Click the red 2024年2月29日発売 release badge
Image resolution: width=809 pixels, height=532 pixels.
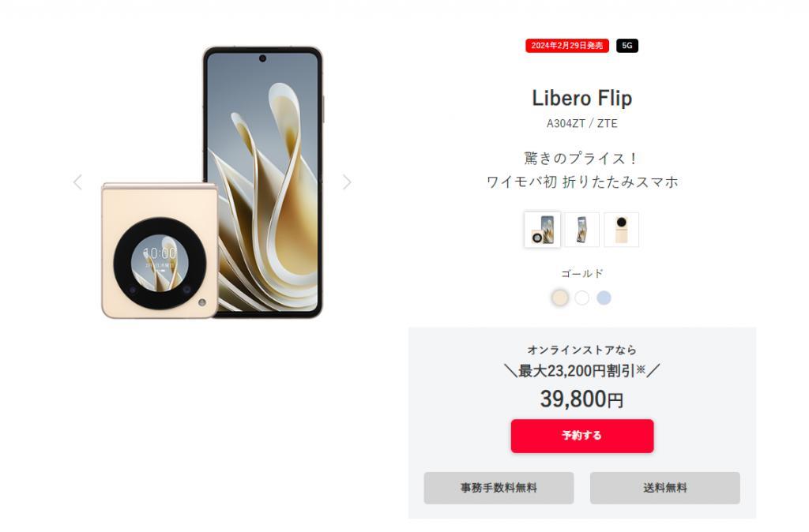click(x=567, y=46)
